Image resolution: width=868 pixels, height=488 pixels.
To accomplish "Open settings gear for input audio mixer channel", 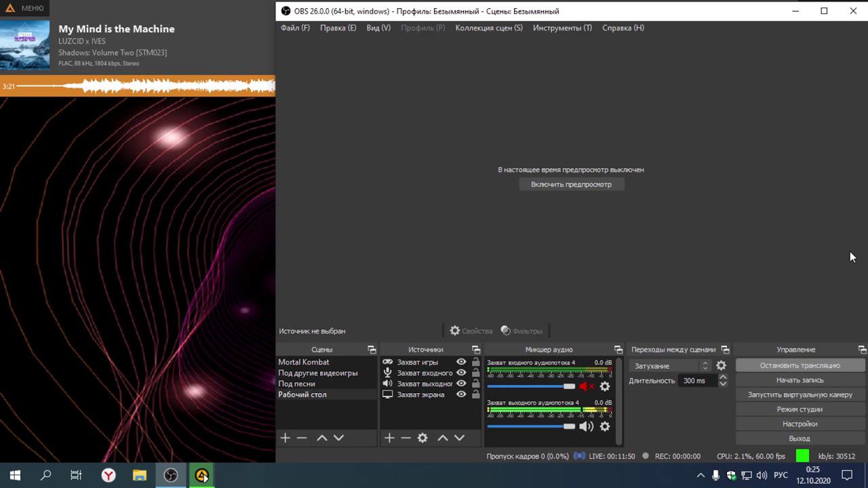I will [x=605, y=386].
